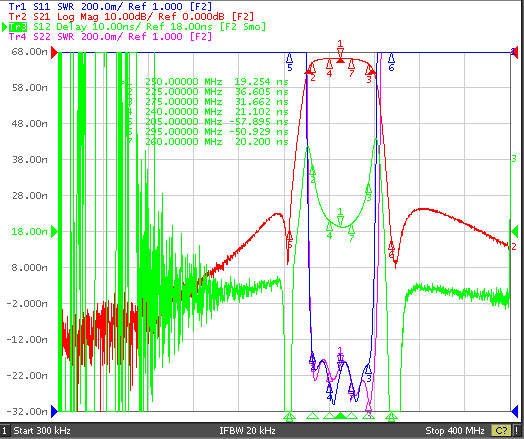The image size is (524, 439).
Task: Click the C? correction status indicator
Action: [501, 431]
